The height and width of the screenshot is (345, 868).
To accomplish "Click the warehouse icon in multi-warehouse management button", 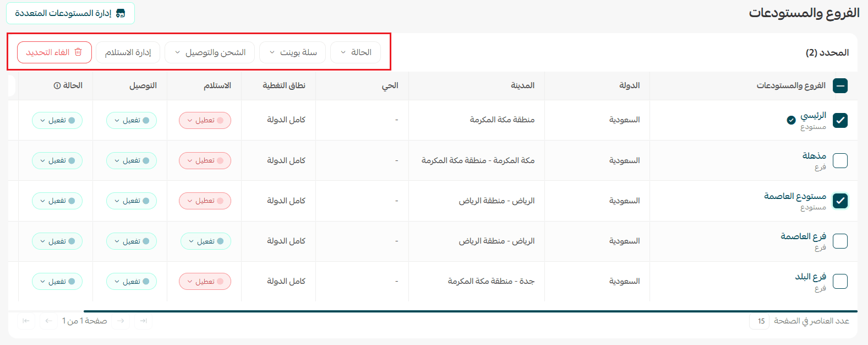I will point(121,13).
